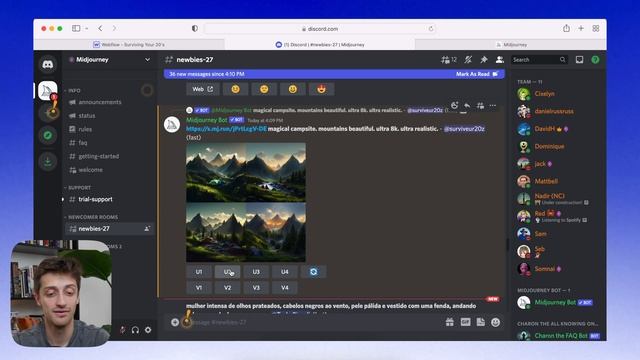Open the Inbox icon in header
640x360 pixels.
coord(579,60)
